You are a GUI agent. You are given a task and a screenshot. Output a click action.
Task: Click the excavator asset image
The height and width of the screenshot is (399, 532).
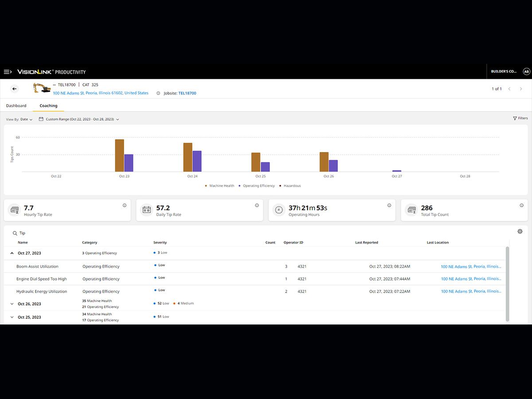point(41,88)
